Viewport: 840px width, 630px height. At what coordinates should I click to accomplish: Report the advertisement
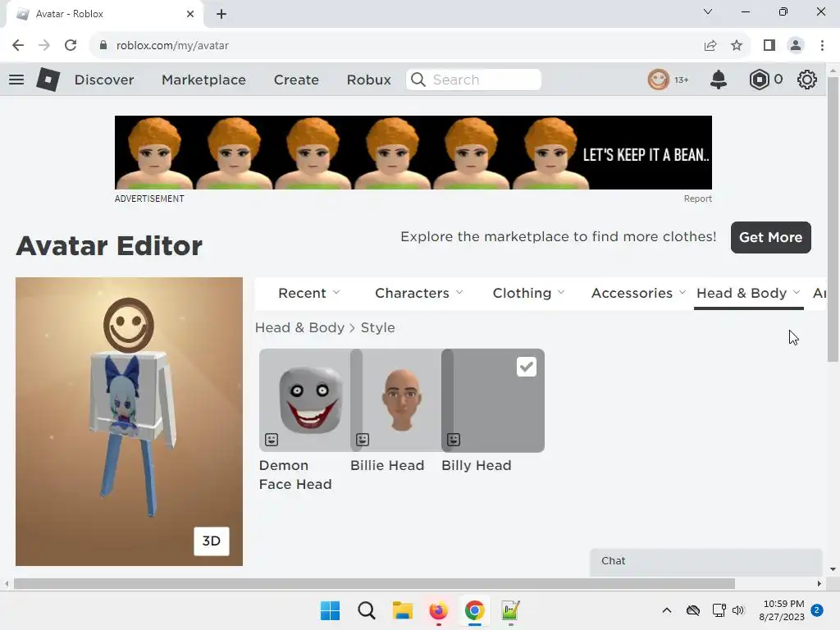[697, 199]
